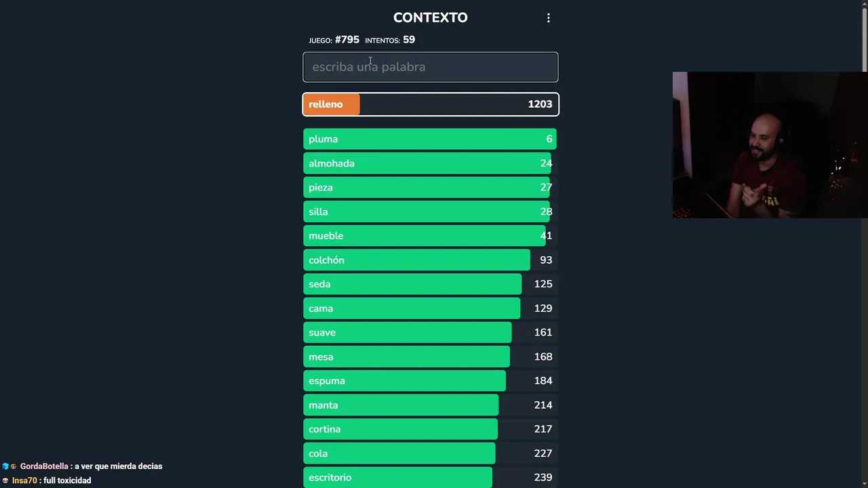Image resolution: width=868 pixels, height=488 pixels.
Task: Click the page's vertical scrollbar
Action: coord(864,41)
